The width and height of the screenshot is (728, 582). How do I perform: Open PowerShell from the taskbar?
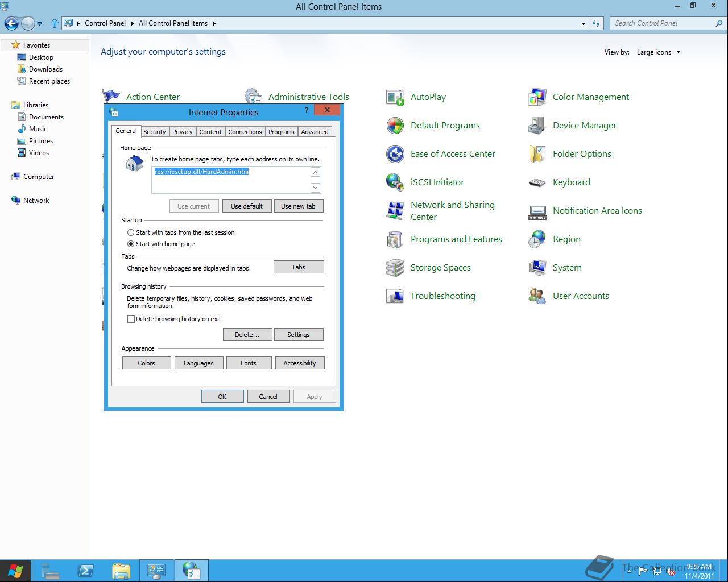pyautogui.click(x=86, y=571)
